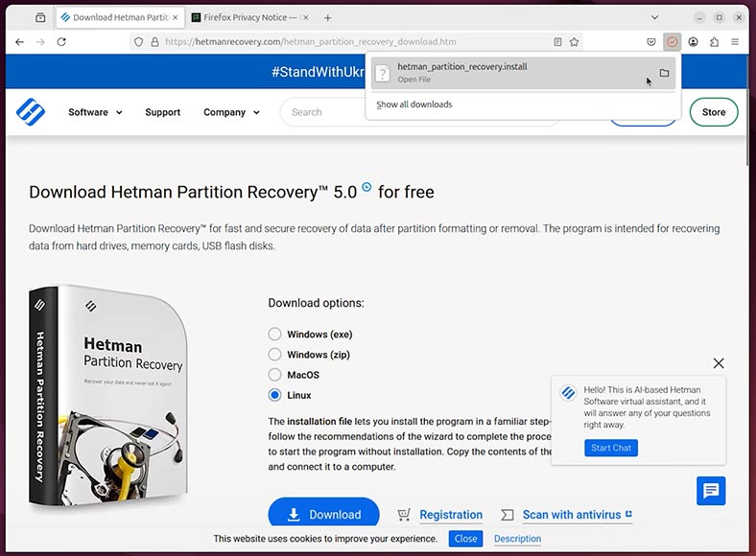Switch to Download Hetman Partition tab
Viewport: 756px width, 556px height.
pyautogui.click(x=120, y=18)
